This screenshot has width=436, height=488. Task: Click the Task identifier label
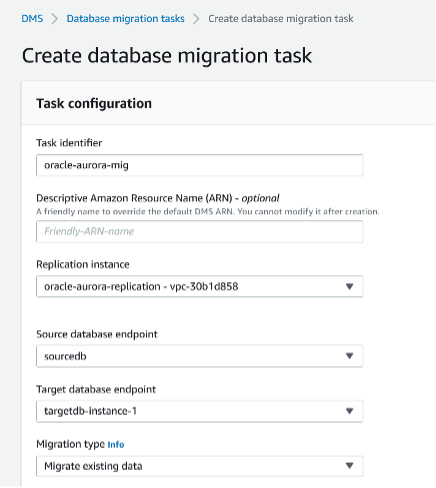[x=69, y=143]
